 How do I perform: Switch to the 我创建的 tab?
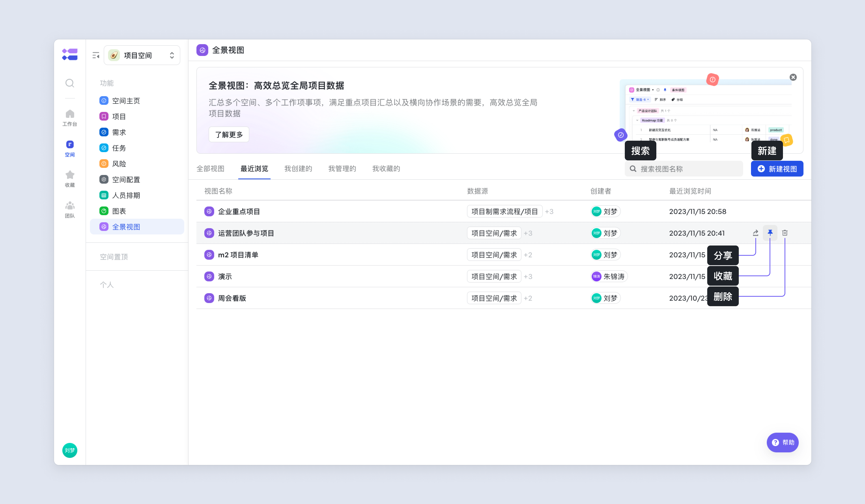(298, 168)
